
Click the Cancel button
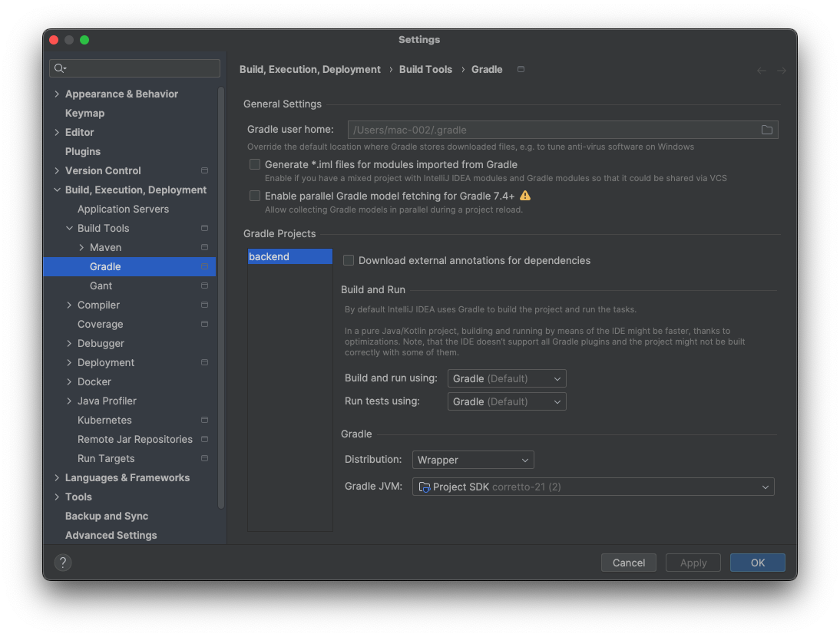click(628, 563)
